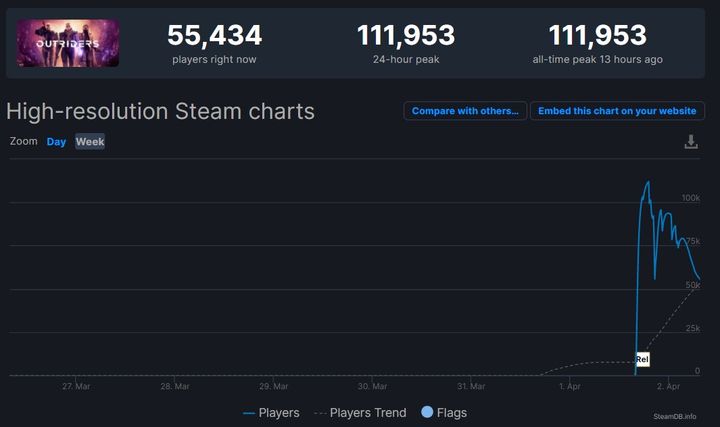
Task: Hide the Players Trend series
Action: [360, 412]
